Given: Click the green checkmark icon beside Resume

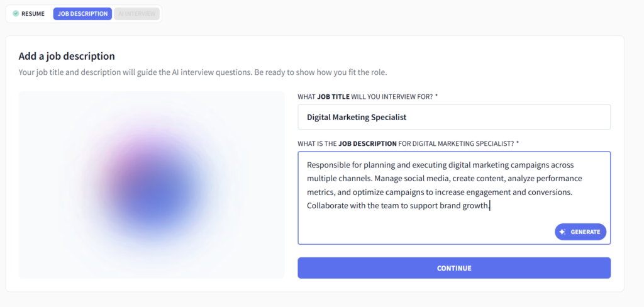Looking at the screenshot, I should pyautogui.click(x=16, y=13).
